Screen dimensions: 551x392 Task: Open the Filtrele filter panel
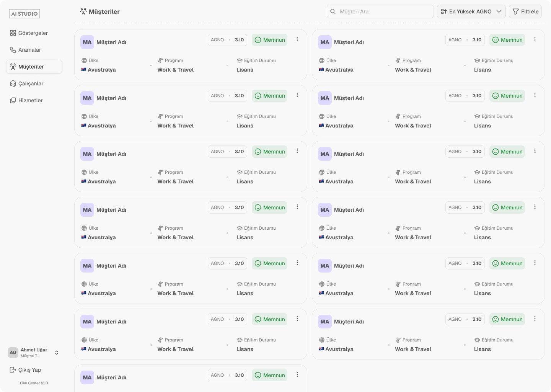click(x=525, y=11)
